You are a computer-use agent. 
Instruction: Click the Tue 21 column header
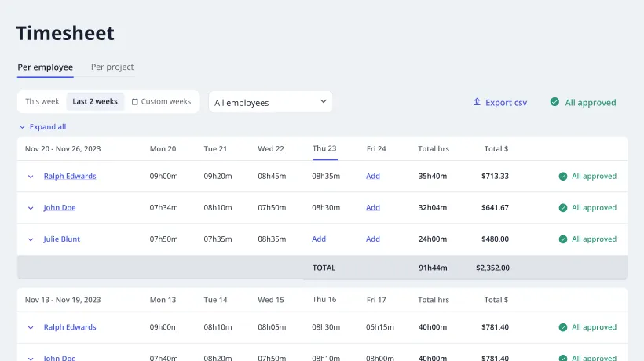[x=215, y=149]
